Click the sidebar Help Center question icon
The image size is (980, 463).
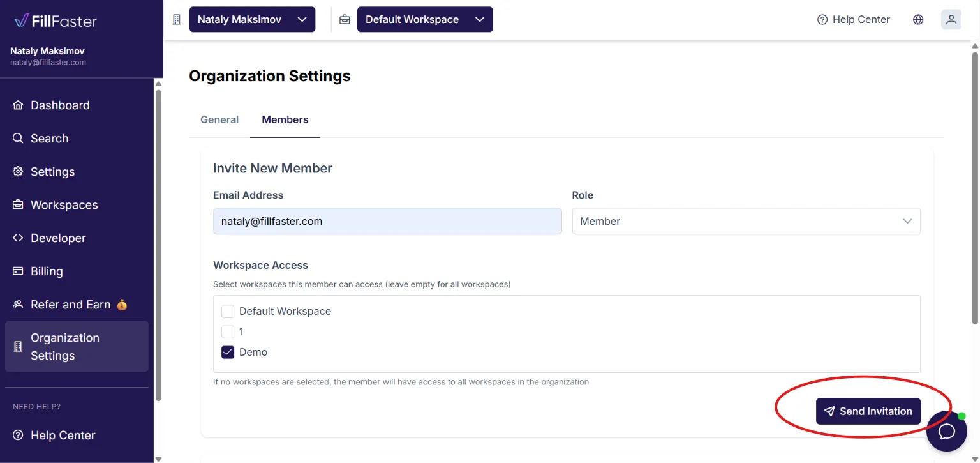18,436
